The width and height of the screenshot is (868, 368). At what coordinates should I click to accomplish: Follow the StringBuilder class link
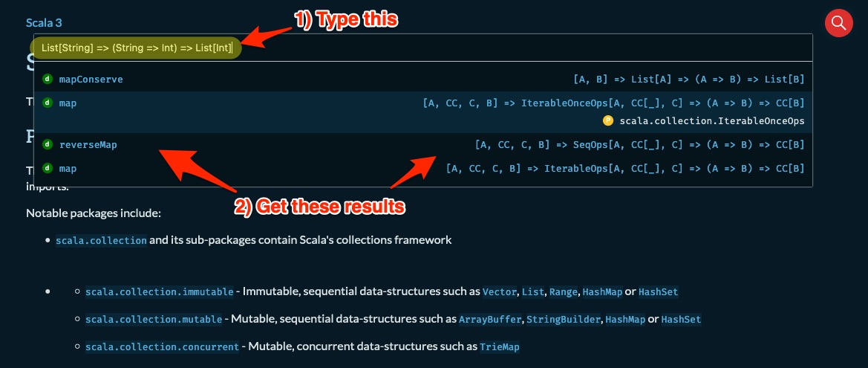pyautogui.click(x=564, y=319)
